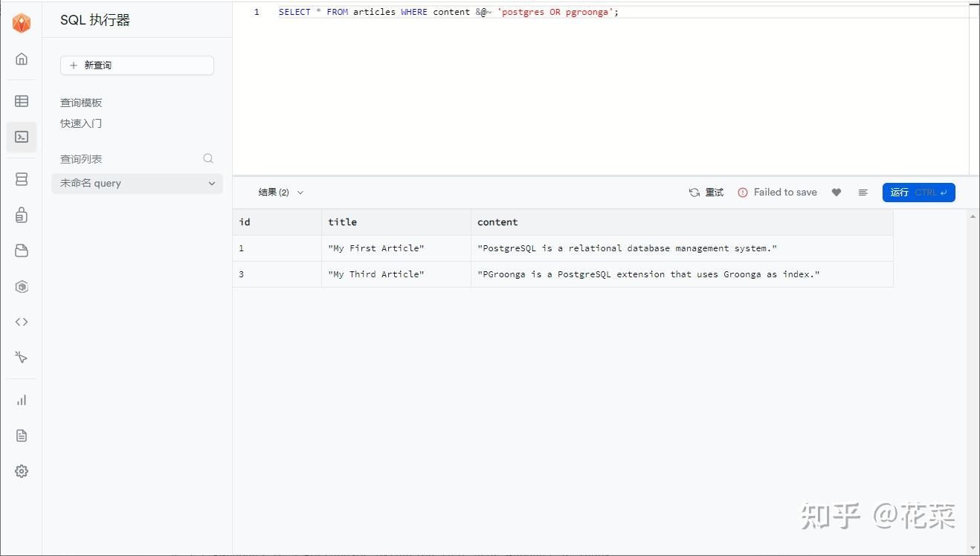
Task: Click the 新查询 button
Action: click(x=137, y=65)
